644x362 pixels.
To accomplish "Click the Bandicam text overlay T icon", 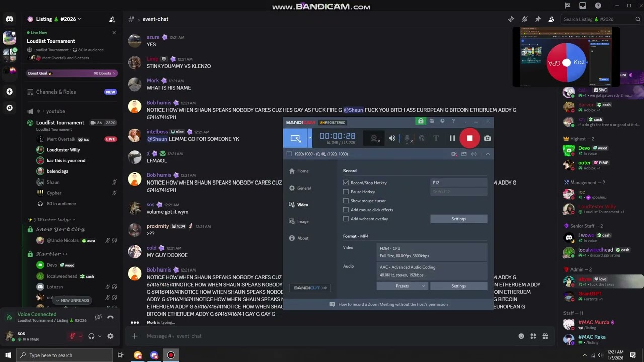I will click(436, 138).
